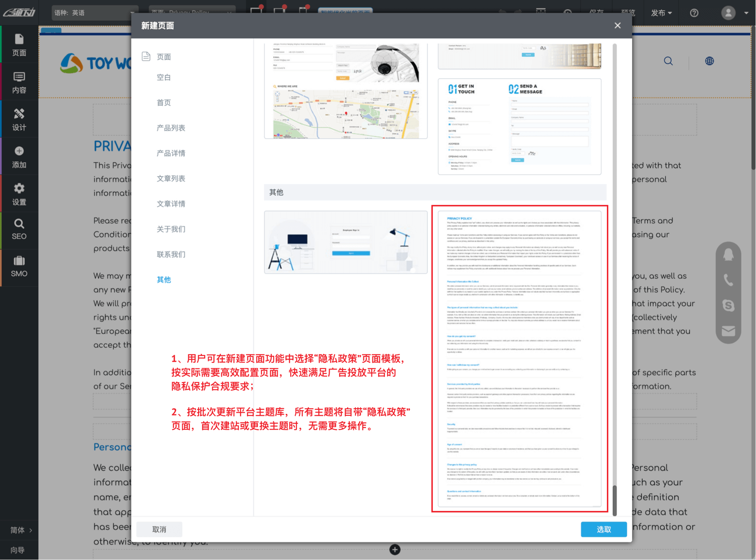Switch to the 首页 template category
The image size is (756, 560).
click(x=163, y=102)
